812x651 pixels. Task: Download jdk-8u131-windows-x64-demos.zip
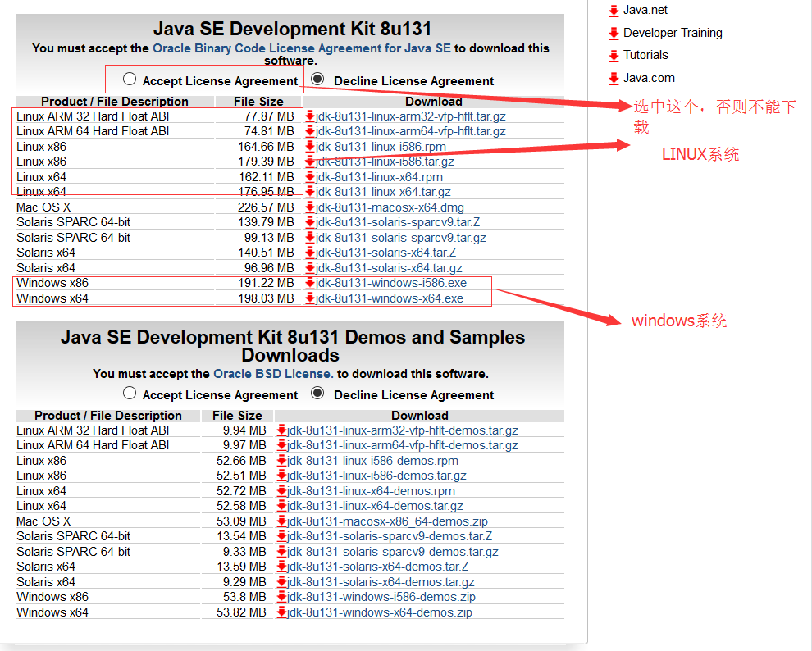click(x=380, y=612)
